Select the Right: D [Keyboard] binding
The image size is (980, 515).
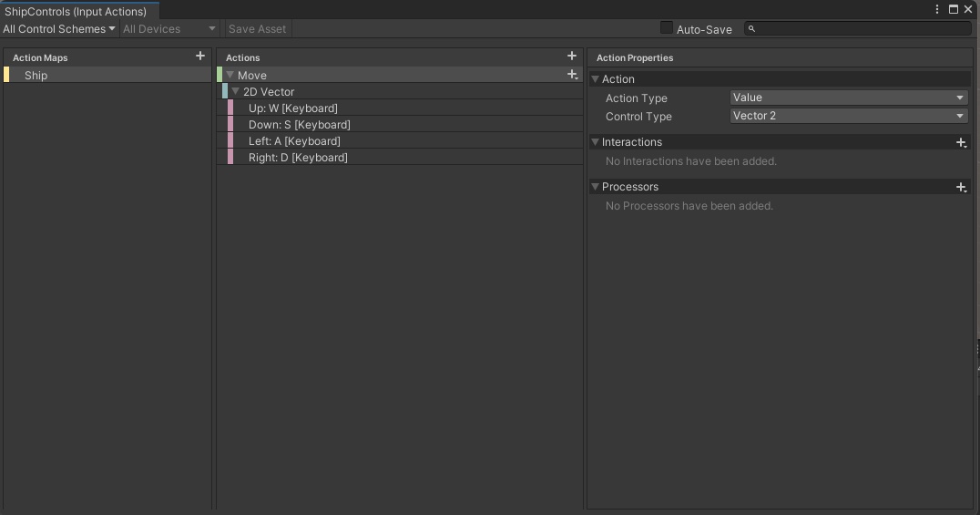(298, 158)
